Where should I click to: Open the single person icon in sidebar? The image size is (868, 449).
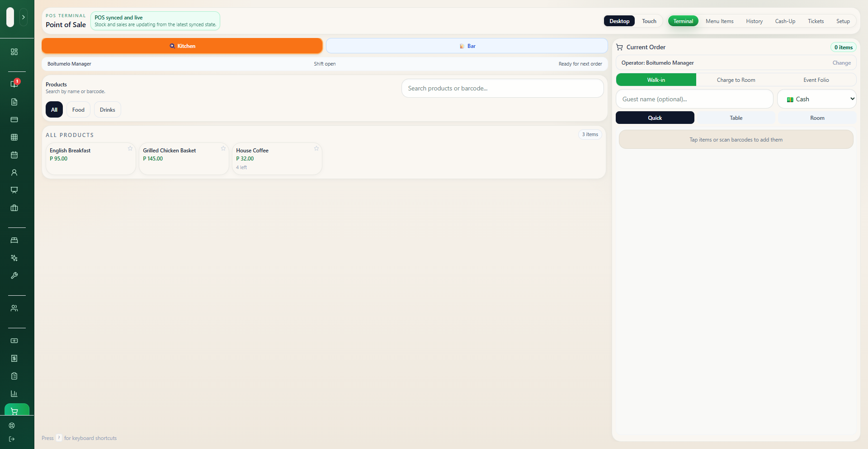pyautogui.click(x=14, y=173)
